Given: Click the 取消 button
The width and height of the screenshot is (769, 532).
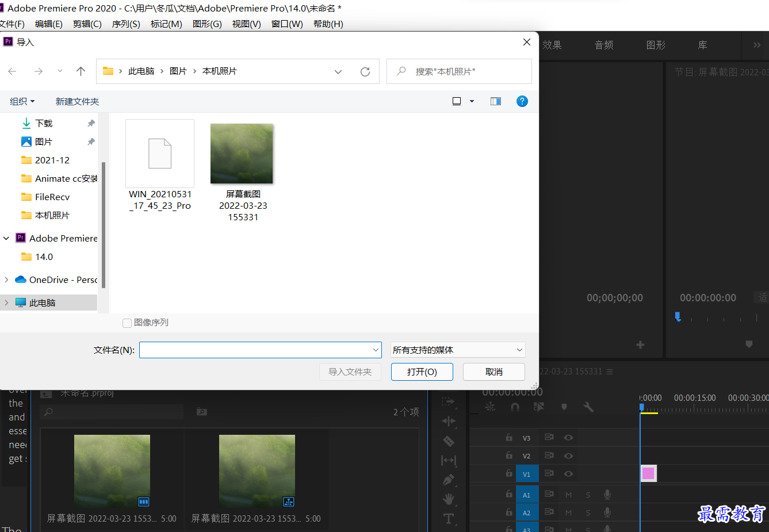Looking at the screenshot, I should [x=494, y=372].
